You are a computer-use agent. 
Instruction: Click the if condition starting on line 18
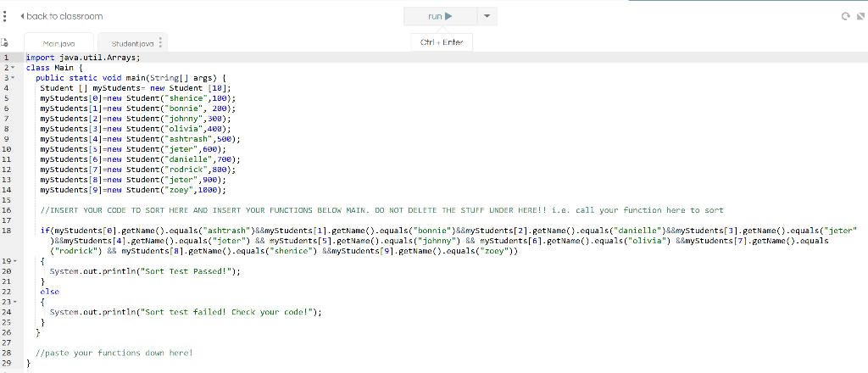[x=449, y=241]
